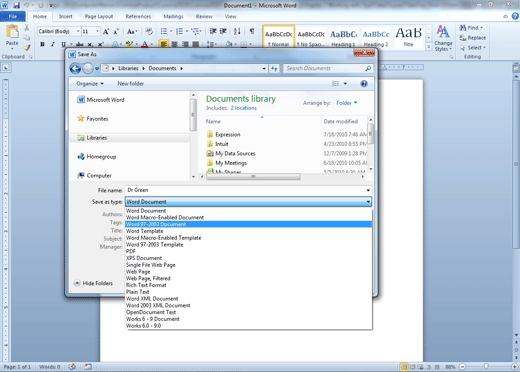Click the Search Documents field
The width and height of the screenshot is (520, 372).
click(x=327, y=68)
